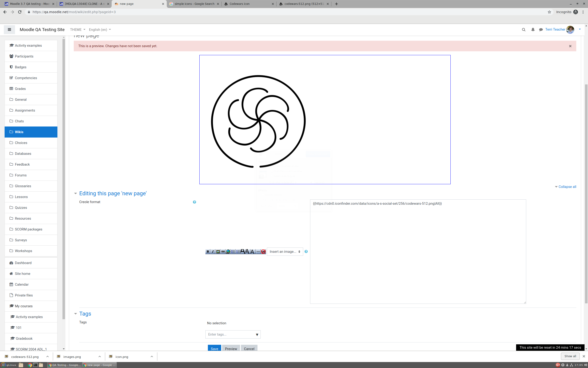Switch to Codewars icon tab
588x368 pixels.
tap(249, 4)
